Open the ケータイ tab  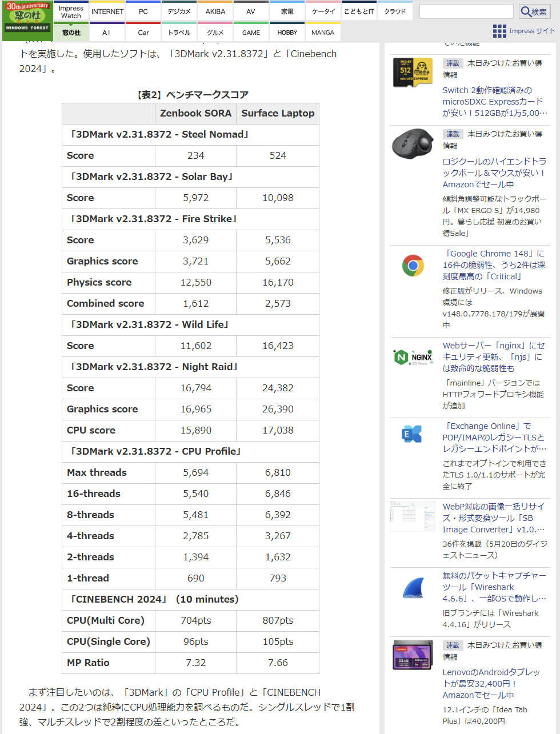coord(323,11)
